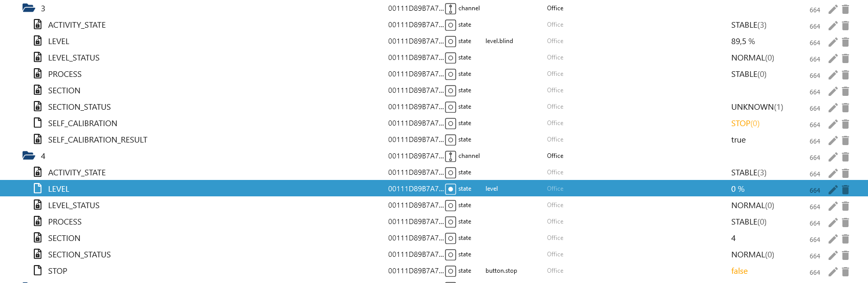
Task: Delete the highlighted LEVEL state in channel 4
Action: (845, 190)
